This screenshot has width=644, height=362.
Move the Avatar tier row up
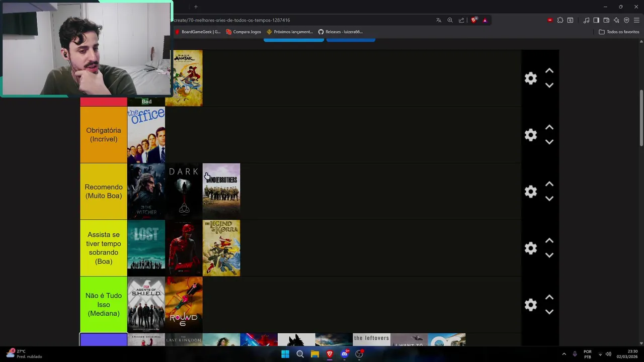[549, 71]
